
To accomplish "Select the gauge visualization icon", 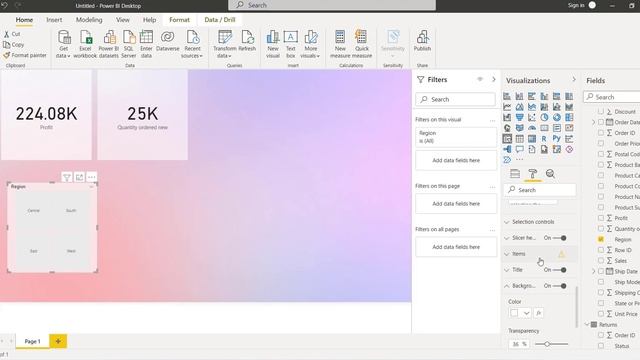I will point(532,128).
